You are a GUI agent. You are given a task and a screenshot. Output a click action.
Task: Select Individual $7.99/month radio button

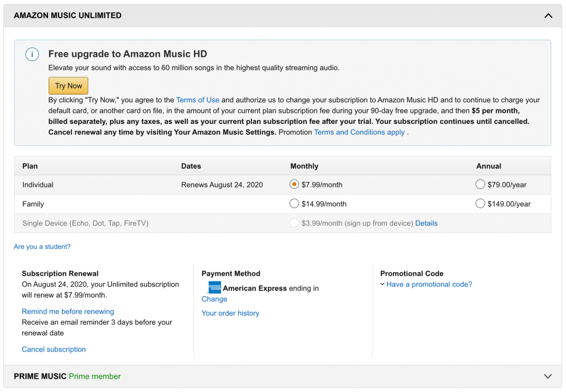294,185
